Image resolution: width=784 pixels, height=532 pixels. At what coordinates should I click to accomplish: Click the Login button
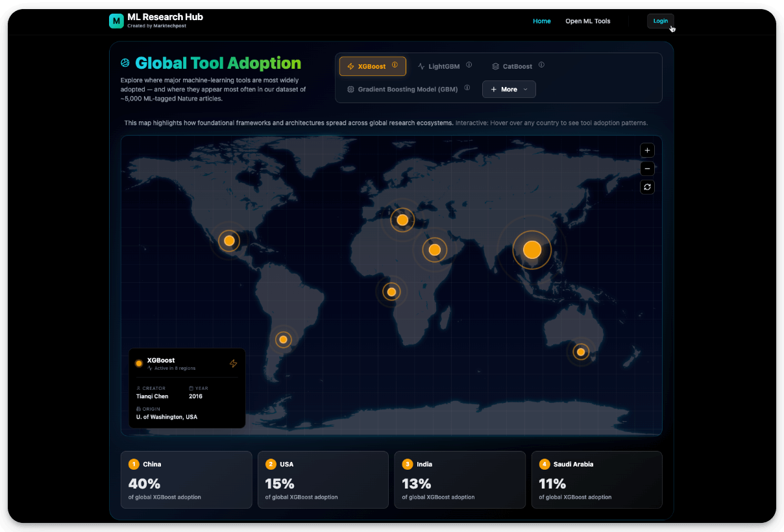tap(661, 21)
